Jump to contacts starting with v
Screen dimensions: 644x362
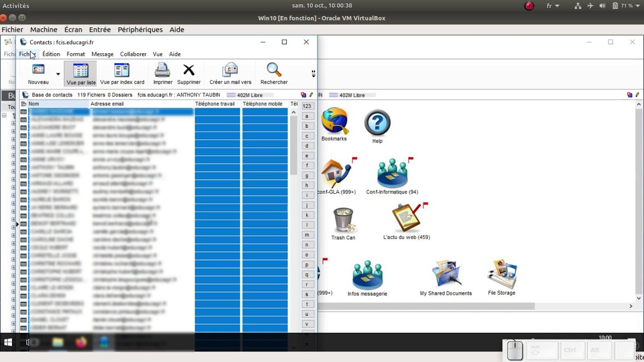click(307, 324)
